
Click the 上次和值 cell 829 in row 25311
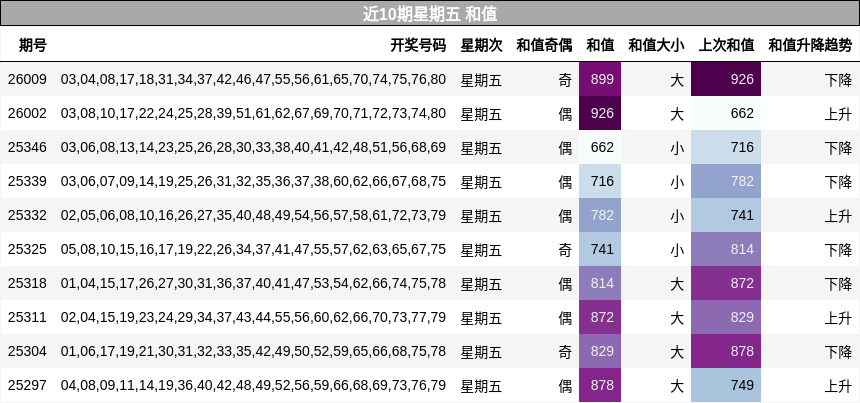[726, 317]
